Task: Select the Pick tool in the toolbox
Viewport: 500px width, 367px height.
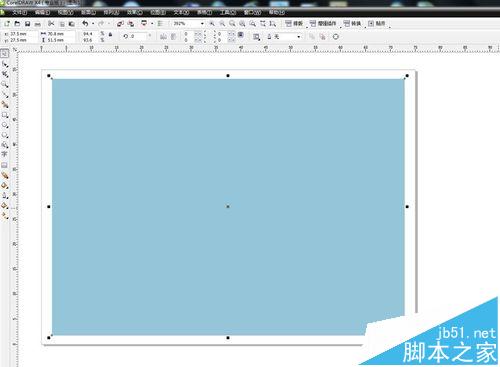Action: [x=5, y=53]
